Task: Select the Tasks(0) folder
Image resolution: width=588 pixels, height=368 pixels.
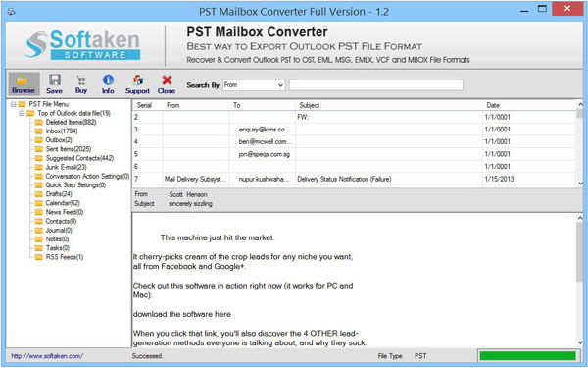Action: [x=58, y=248]
